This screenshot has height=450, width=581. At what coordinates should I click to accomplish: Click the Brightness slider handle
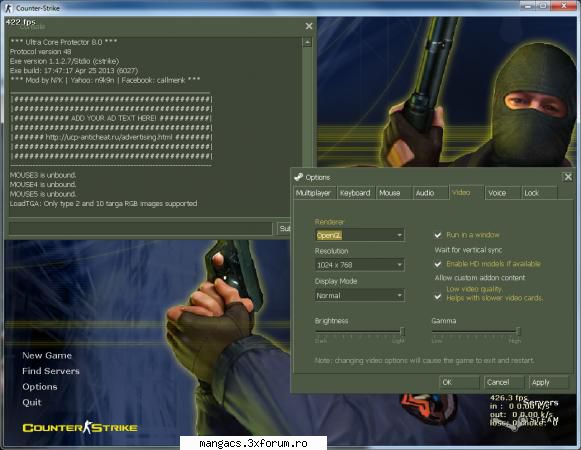click(x=402, y=331)
